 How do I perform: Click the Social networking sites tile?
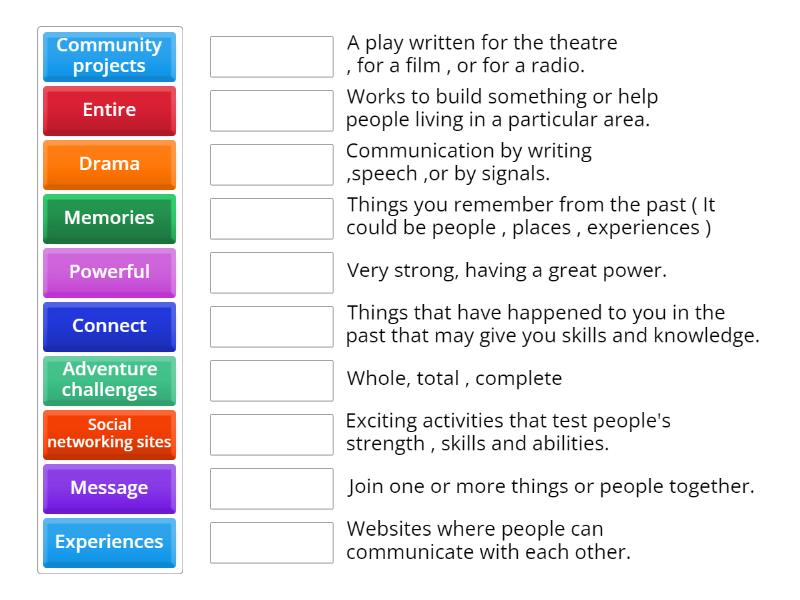[x=109, y=434]
